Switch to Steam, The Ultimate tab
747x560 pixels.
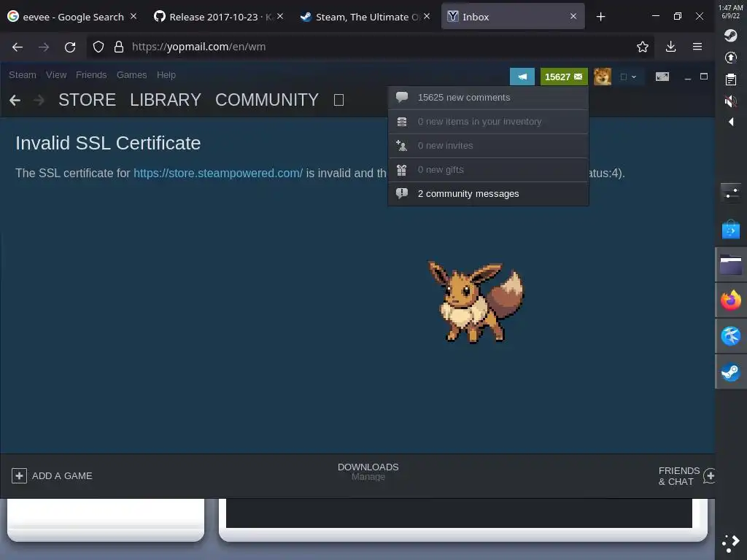point(360,17)
